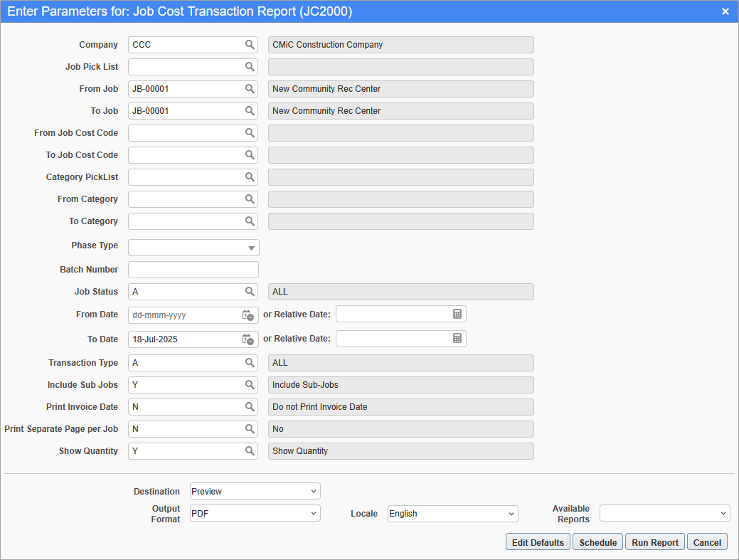Open To Date relative date calculator
739x560 pixels.
[x=457, y=338]
